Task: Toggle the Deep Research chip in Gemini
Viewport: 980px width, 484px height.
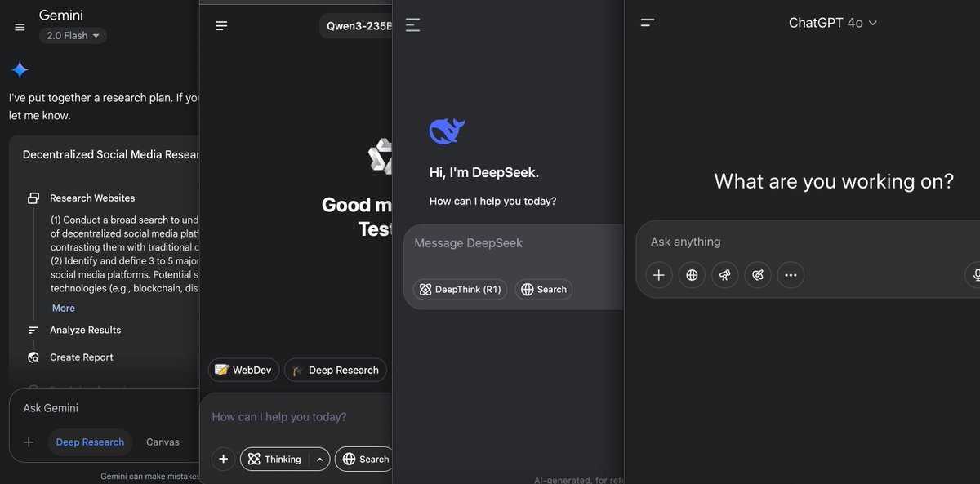Action: [90, 442]
